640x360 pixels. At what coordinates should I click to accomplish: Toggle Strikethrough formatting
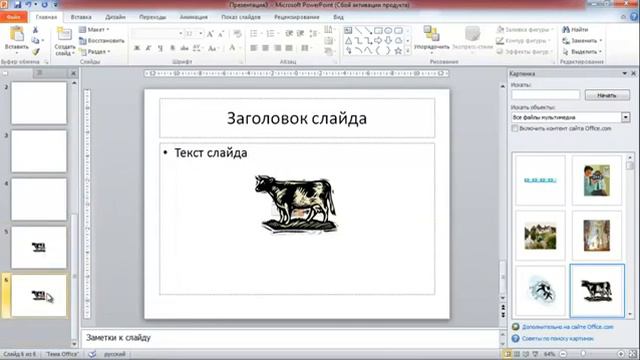[x=184, y=48]
